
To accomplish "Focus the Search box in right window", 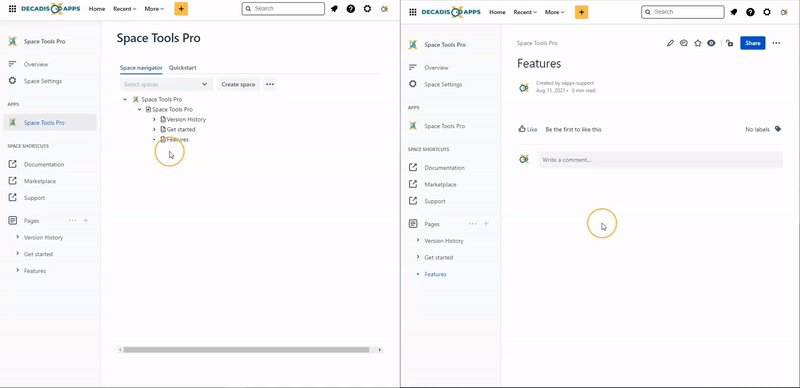I will [683, 12].
